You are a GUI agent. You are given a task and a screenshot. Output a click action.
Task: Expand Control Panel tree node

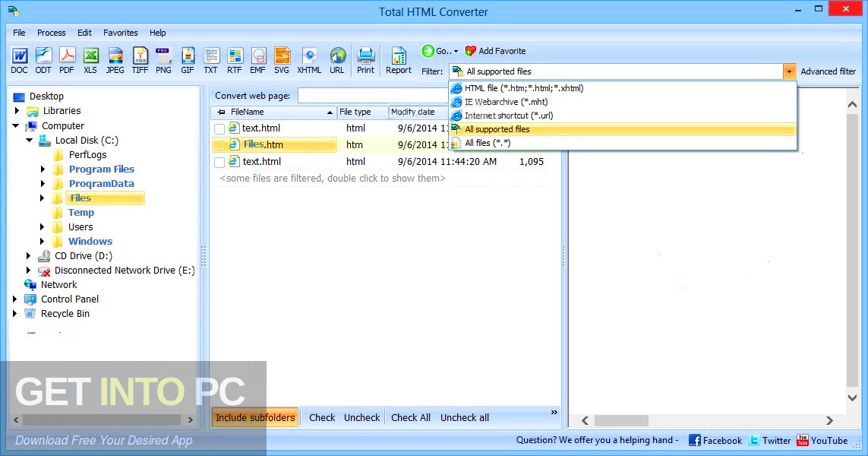[x=15, y=299]
